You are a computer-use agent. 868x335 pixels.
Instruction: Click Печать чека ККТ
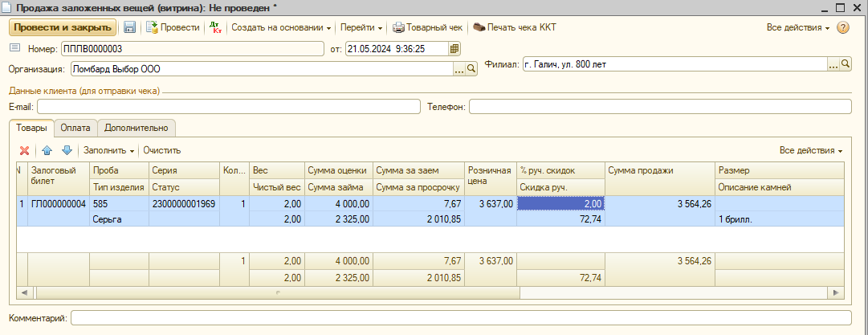click(x=514, y=27)
